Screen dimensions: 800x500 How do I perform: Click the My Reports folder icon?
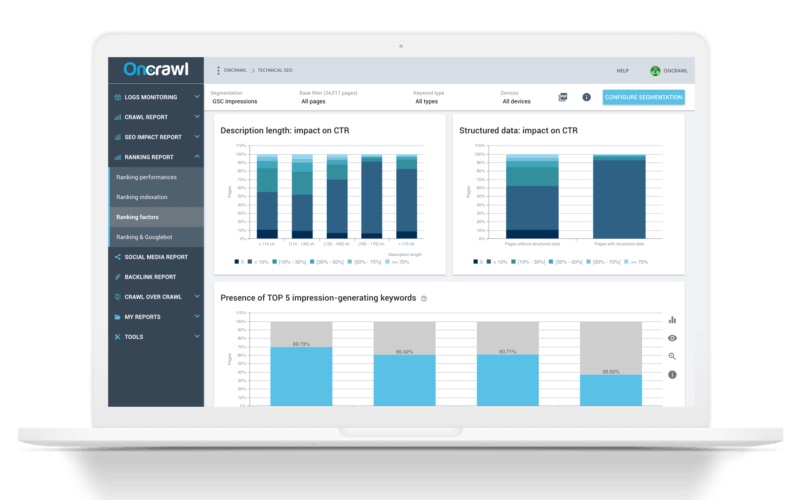click(x=118, y=317)
